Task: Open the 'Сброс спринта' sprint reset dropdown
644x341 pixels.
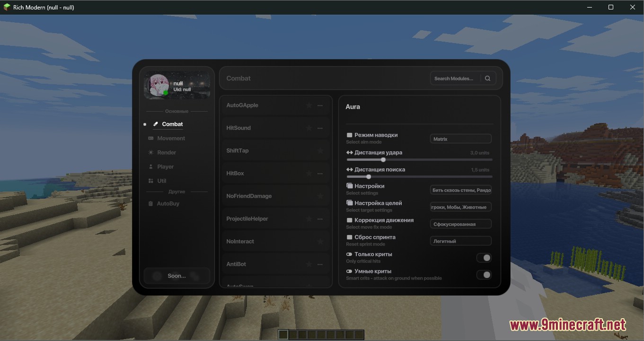Action: click(x=460, y=241)
